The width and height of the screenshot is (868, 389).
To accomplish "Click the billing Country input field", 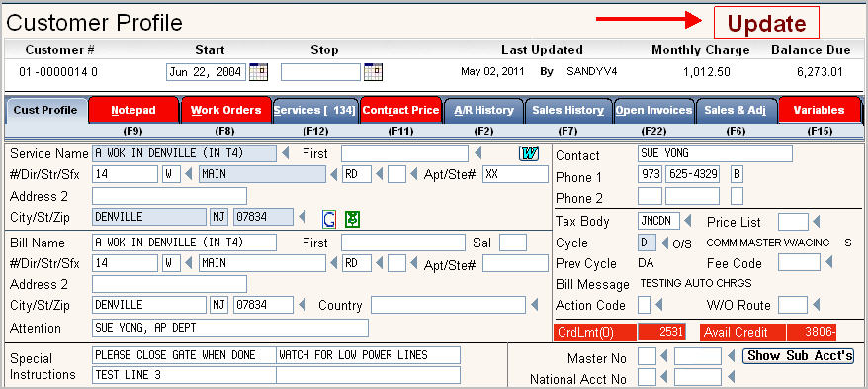I will click(x=448, y=305).
